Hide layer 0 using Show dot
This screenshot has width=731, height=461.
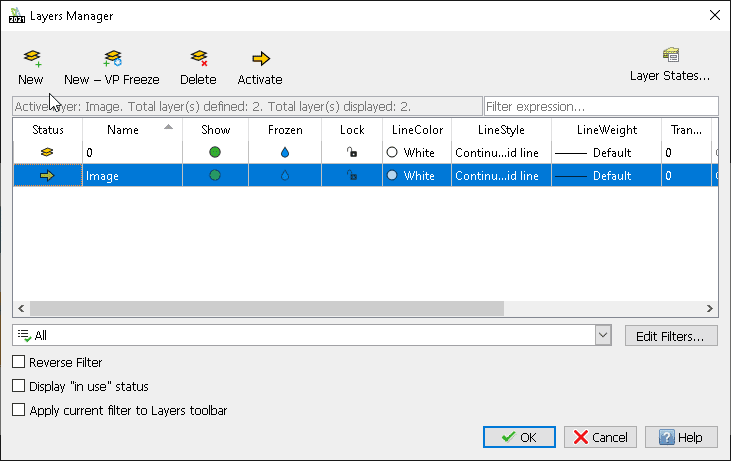[215, 153]
